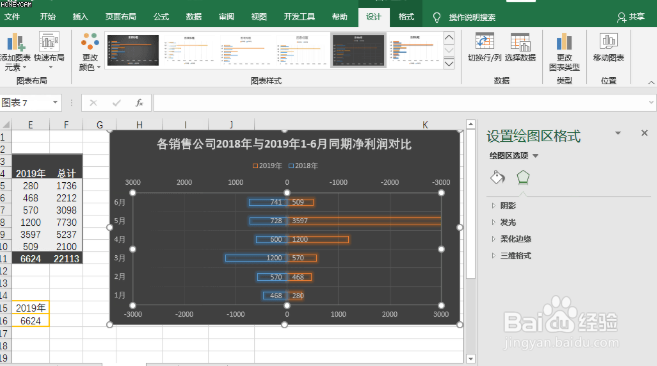Screen dimensions: 657x366
Task: Open Change Colors palette
Action: 90,51
